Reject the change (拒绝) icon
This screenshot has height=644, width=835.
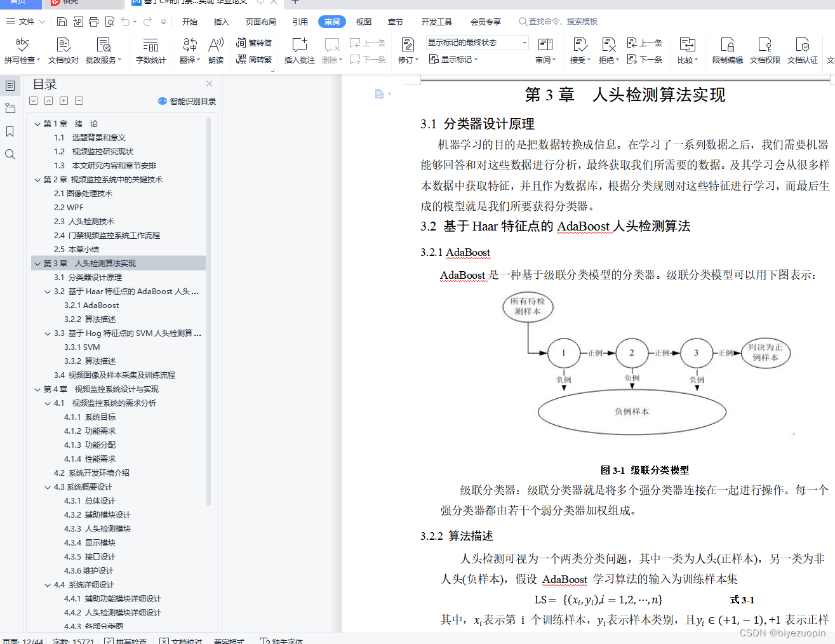click(608, 44)
